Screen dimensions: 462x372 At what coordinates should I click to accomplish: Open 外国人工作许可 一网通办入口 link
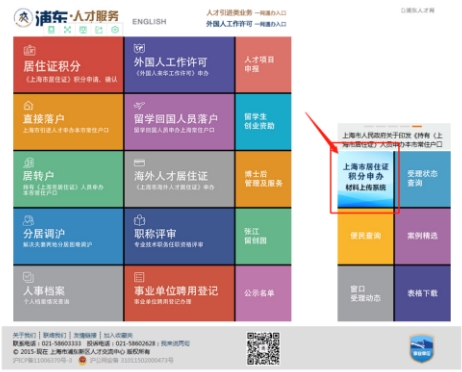(x=246, y=24)
